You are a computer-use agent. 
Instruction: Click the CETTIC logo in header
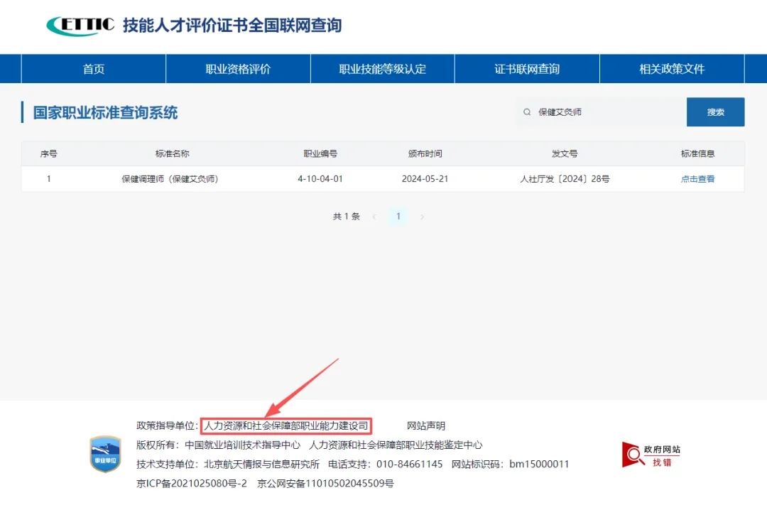pos(80,26)
